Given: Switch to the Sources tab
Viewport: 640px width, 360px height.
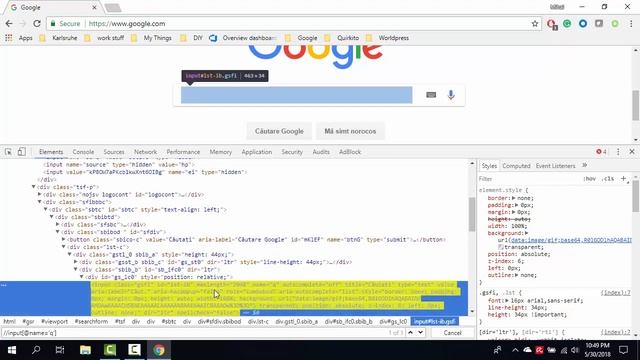Looking at the screenshot, I should (x=114, y=152).
